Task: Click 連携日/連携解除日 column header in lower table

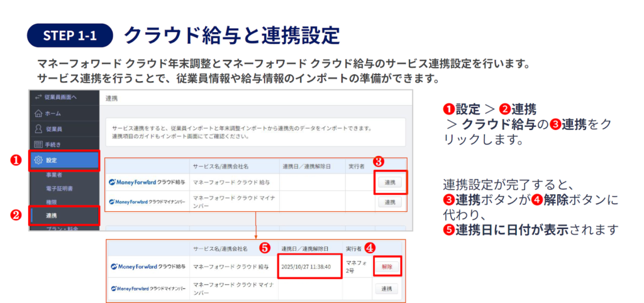Action: pos(306,248)
